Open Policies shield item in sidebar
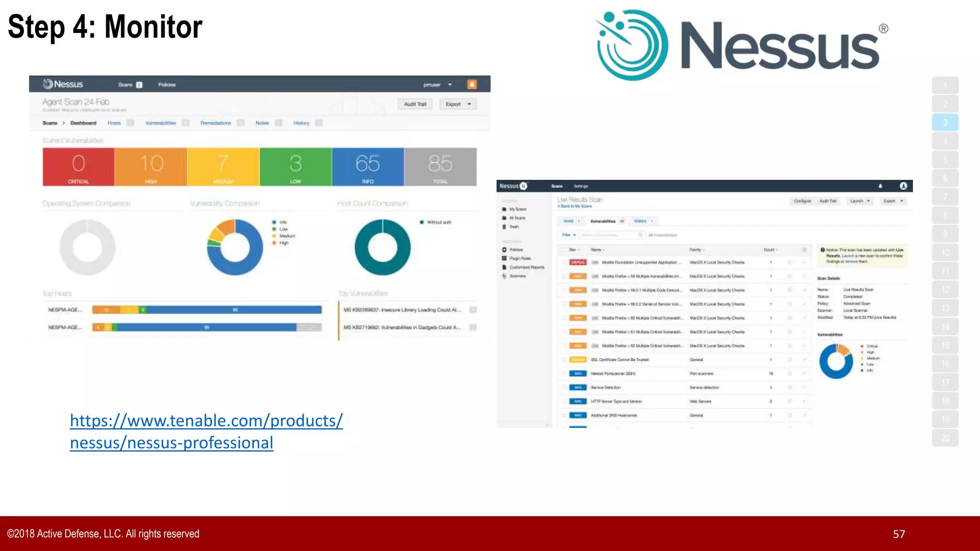 click(x=515, y=250)
